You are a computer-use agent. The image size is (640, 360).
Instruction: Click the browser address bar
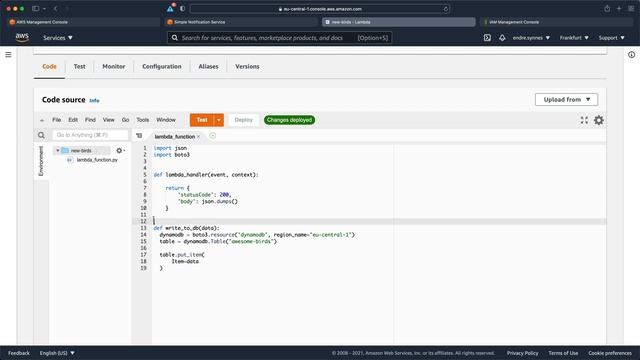(320, 9)
